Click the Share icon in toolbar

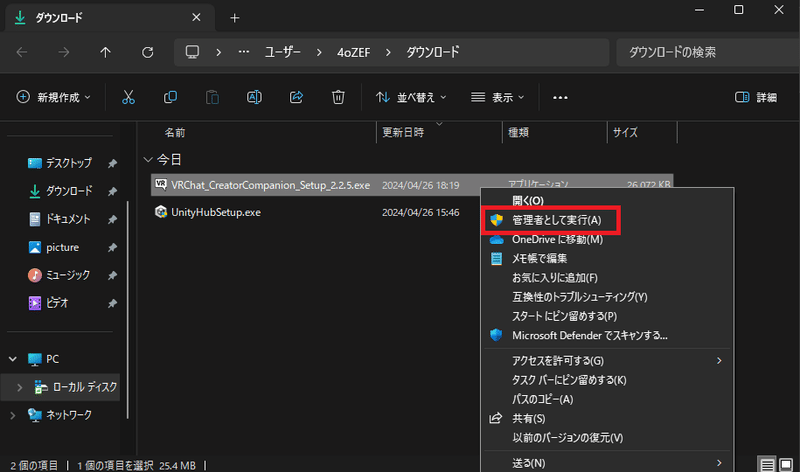(296, 97)
